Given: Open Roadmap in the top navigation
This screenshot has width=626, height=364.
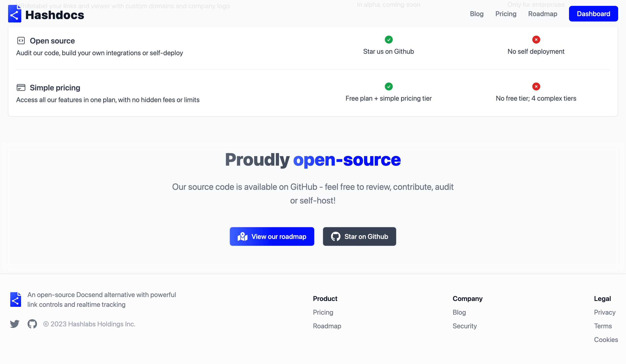Looking at the screenshot, I should point(542,14).
